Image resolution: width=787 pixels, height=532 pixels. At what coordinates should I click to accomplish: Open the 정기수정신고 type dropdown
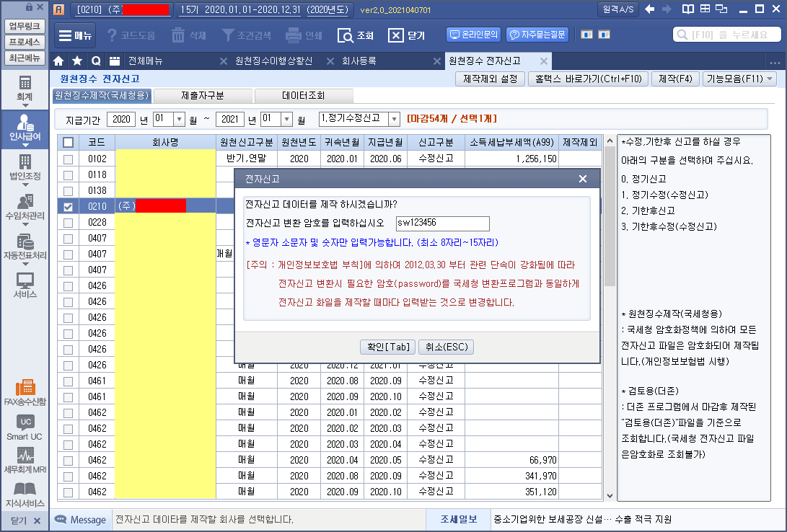394,119
